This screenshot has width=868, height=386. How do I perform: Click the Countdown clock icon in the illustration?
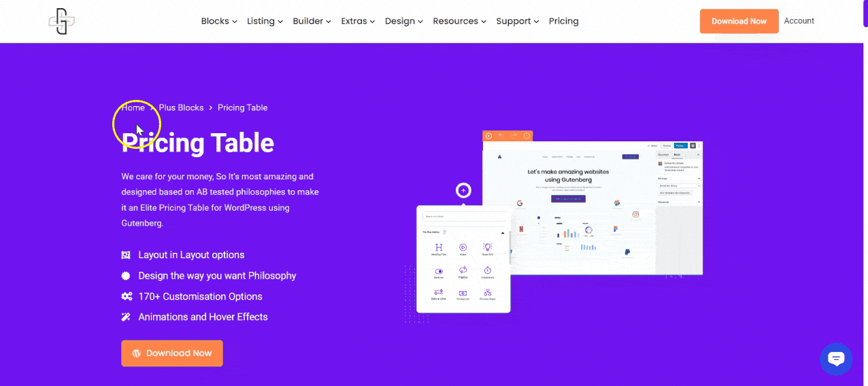pyautogui.click(x=487, y=270)
